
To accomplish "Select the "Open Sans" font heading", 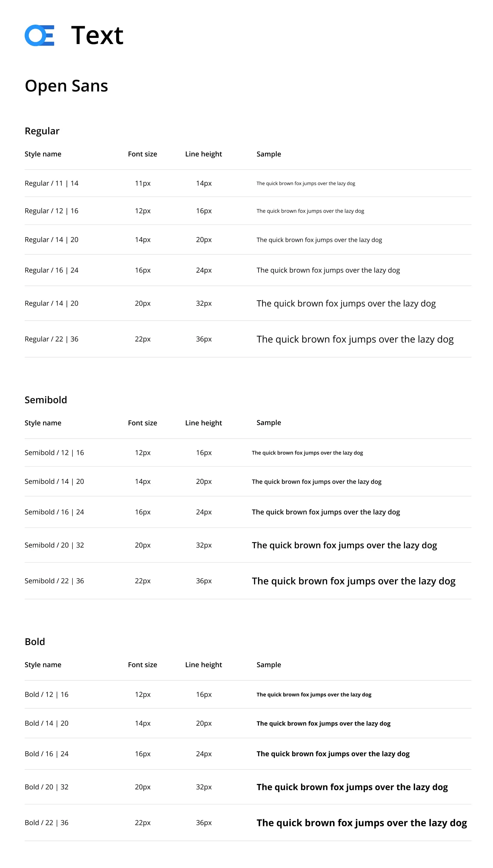I will (66, 86).
